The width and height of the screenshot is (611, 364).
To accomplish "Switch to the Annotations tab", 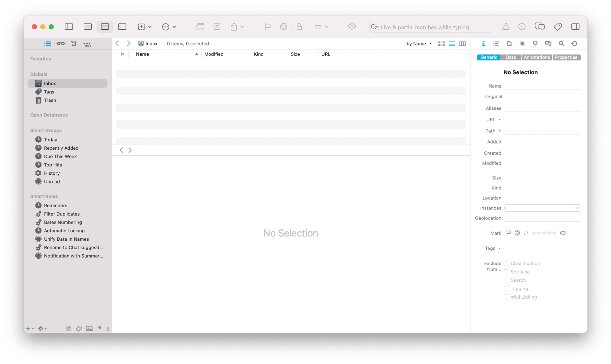I will pyautogui.click(x=536, y=57).
